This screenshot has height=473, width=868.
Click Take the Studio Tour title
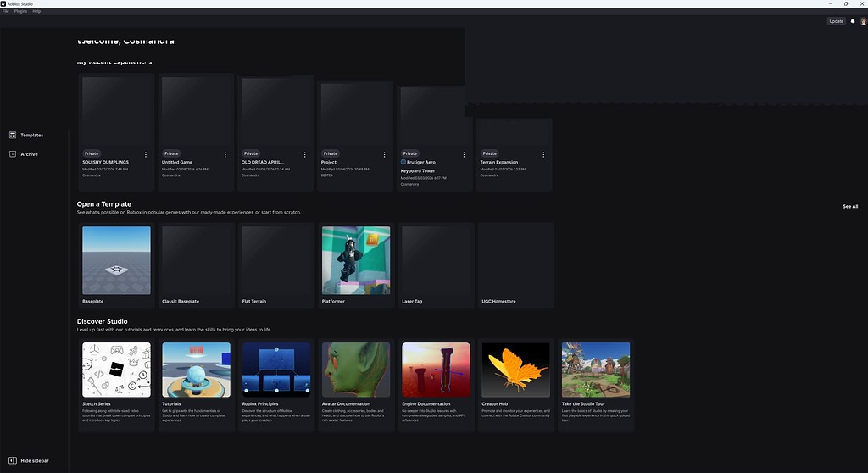pos(583,403)
